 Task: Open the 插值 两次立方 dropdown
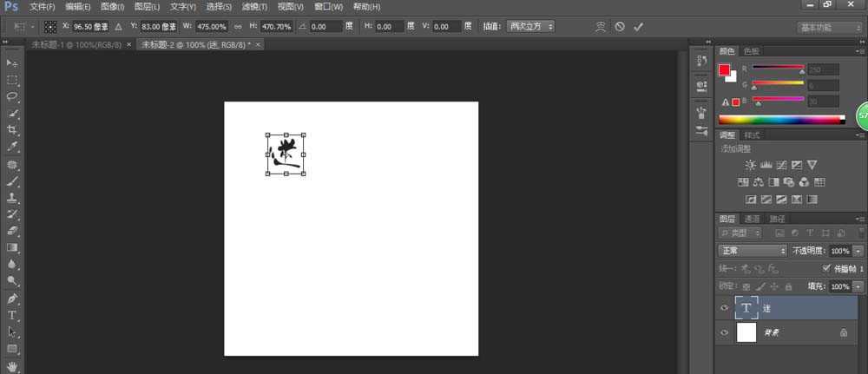(x=530, y=27)
